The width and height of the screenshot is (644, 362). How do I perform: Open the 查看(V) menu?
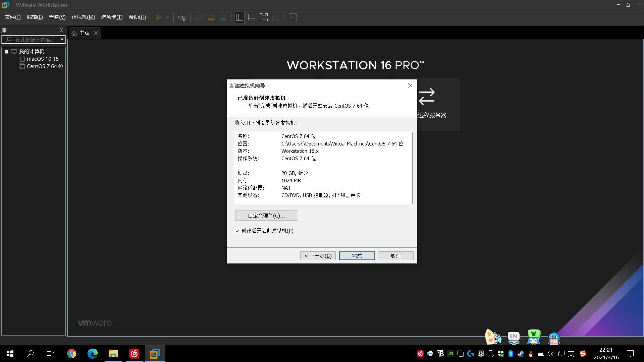tap(57, 17)
